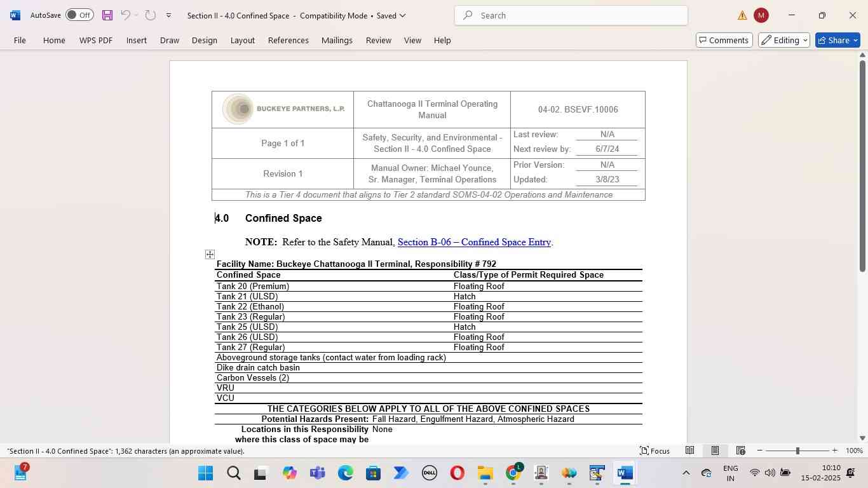
Task: Launch Opera browser from taskbar
Action: (457, 473)
